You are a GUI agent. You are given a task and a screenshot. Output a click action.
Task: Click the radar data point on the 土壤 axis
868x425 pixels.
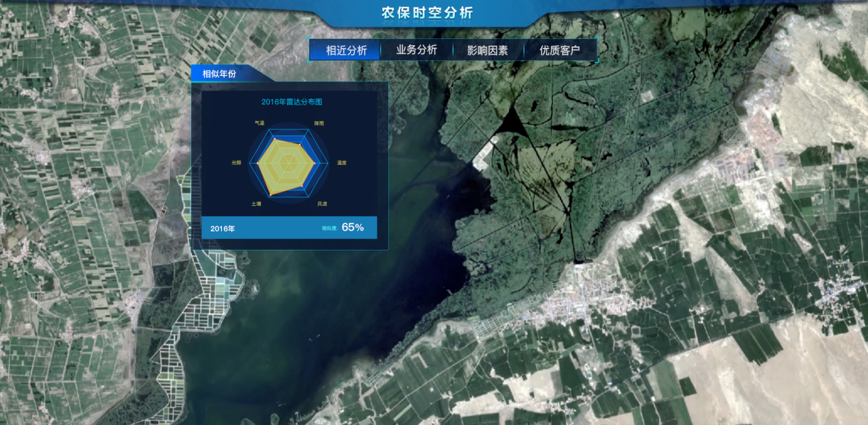pyautogui.click(x=271, y=195)
